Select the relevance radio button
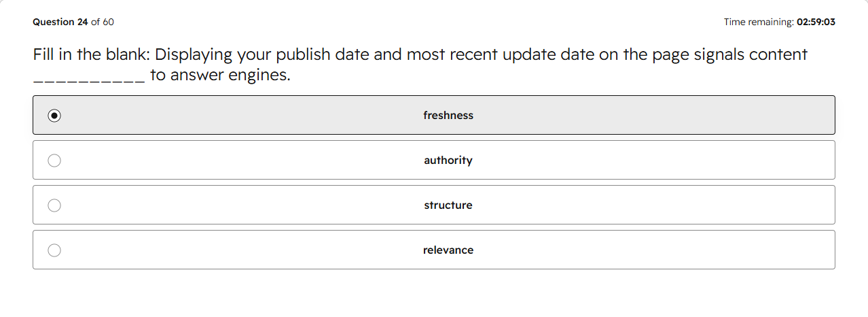This screenshot has width=868, height=317. point(54,250)
